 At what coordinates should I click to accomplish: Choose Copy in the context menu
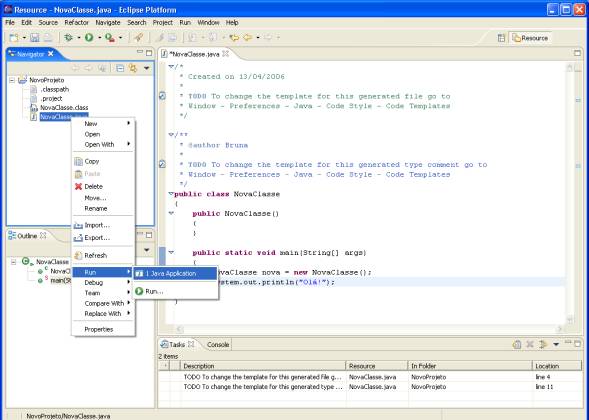(103, 161)
